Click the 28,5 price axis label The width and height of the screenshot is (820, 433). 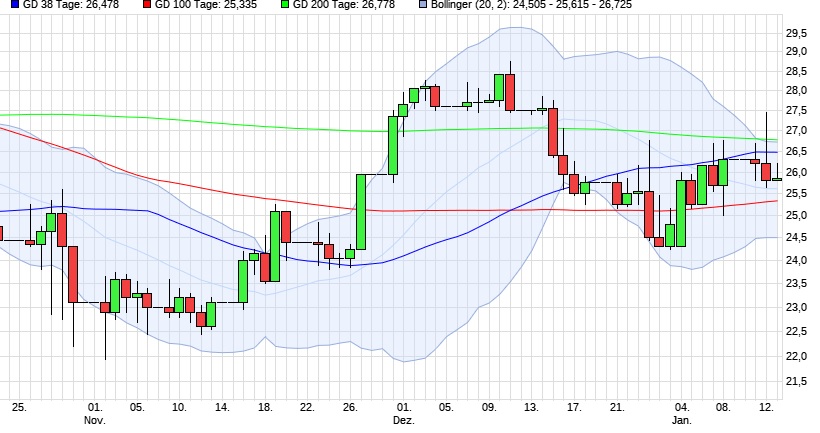click(x=796, y=71)
